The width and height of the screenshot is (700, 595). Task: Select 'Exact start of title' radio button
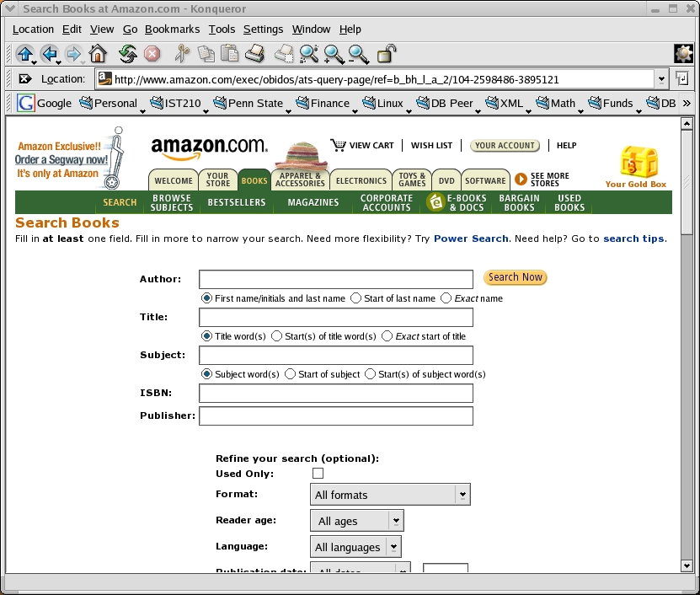click(x=387, y=336)
